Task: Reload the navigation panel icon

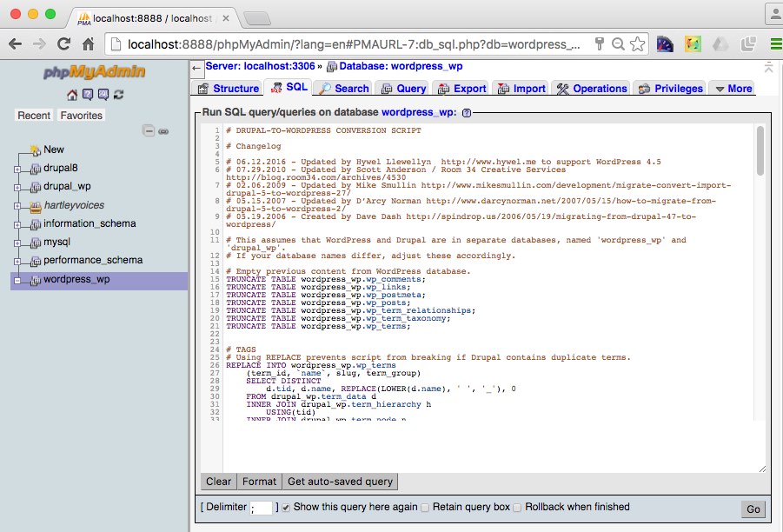Action: click(x=118, y=95)
